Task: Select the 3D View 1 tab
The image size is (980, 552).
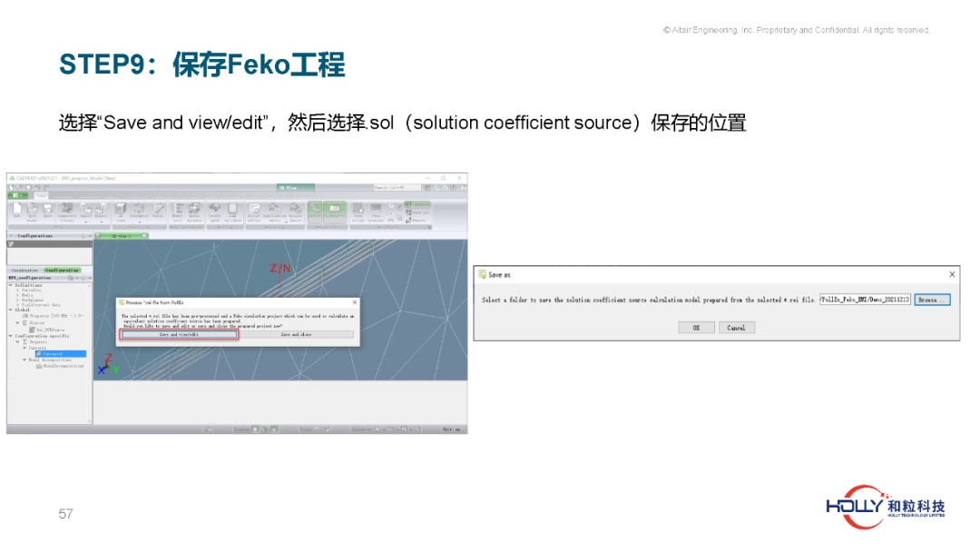Action: click(122, 236)
